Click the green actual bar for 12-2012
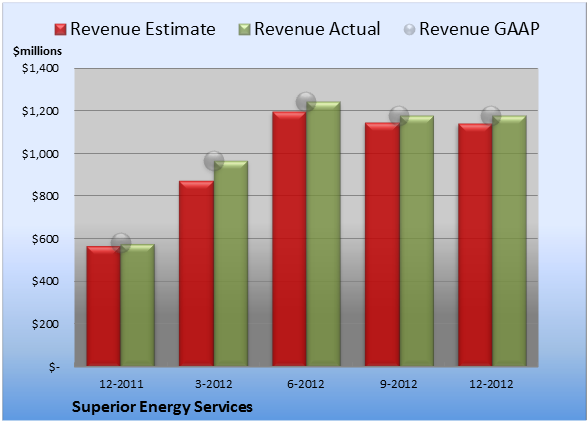Screen dimensions: 588x422 pyautogui.click(x=509, y=241)
